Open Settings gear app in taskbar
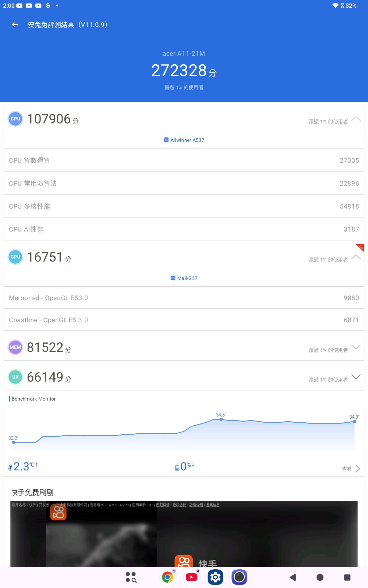 pyautogui.click(x=216, y=577)
